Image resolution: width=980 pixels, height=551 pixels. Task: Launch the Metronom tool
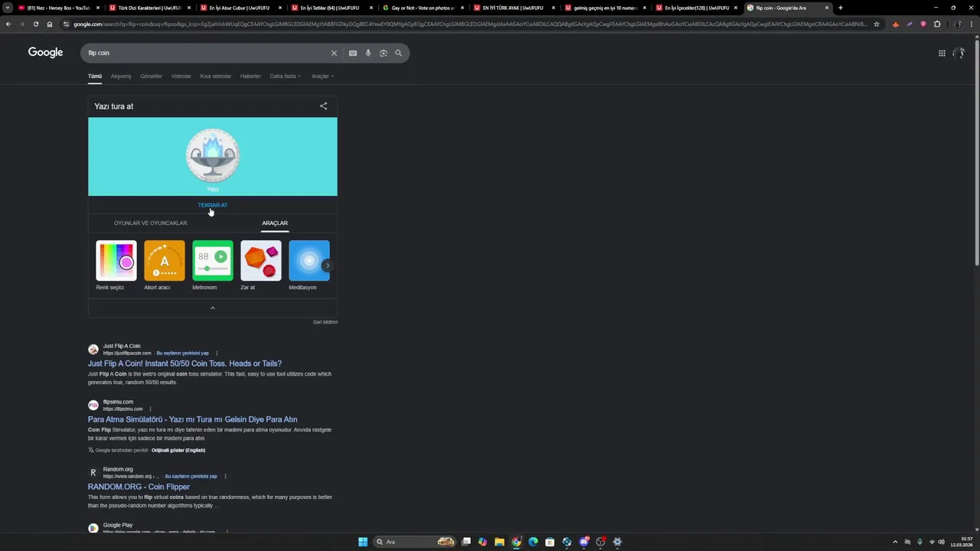212,266
